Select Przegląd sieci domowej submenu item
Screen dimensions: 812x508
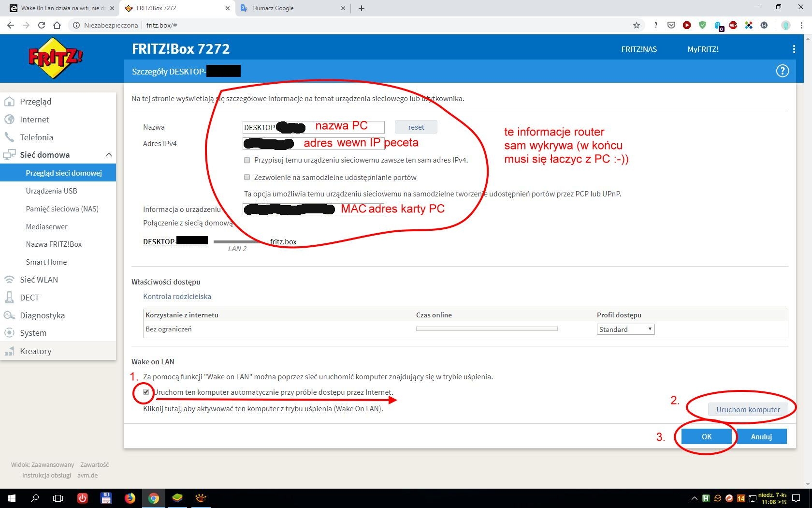tap(58, 173)
